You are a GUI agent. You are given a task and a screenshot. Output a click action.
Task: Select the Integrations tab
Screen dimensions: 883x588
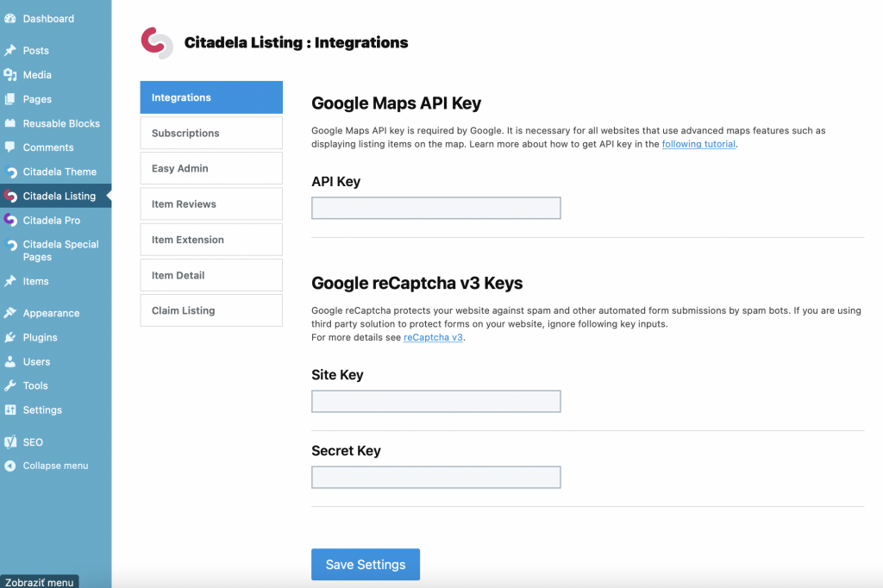211,97
